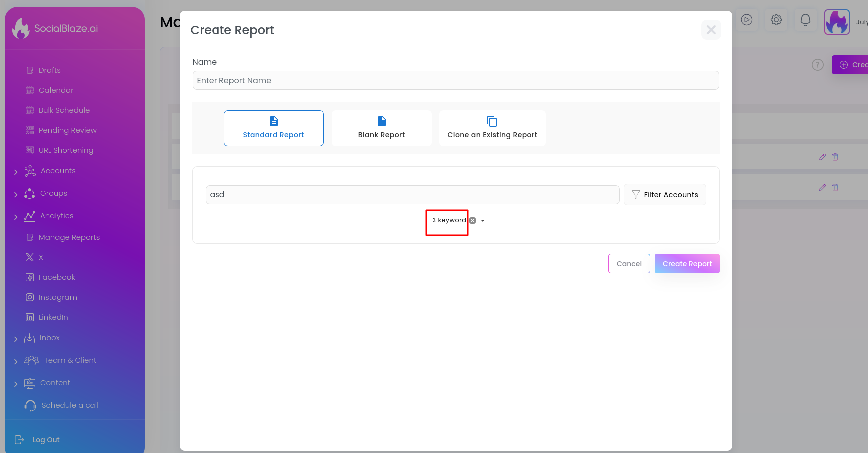This screenshot has height=453, width=868.
Task: Click the Clone report copy icon
Action: (492, 121)
